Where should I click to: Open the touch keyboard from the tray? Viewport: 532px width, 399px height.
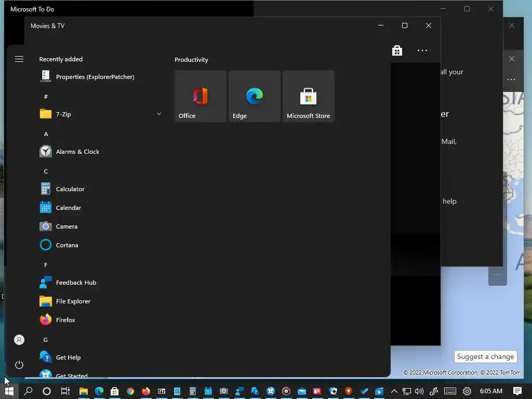point(450,391)
